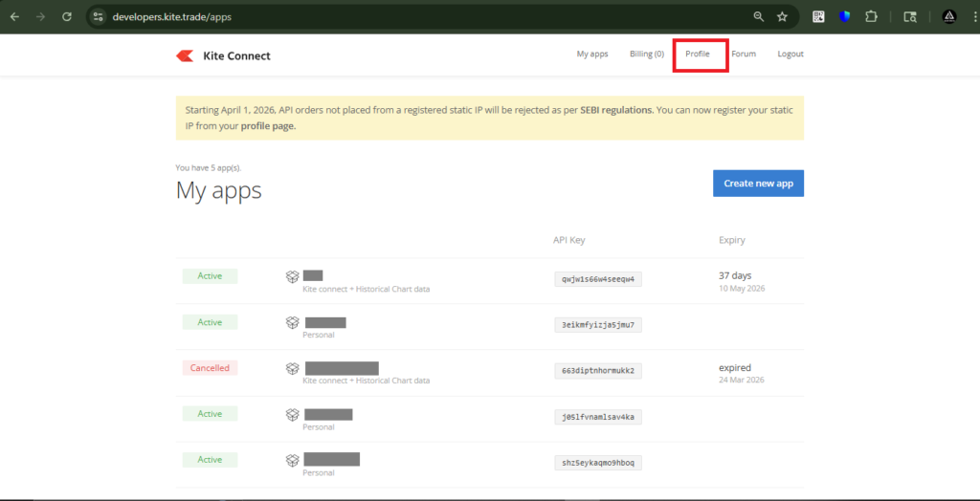
Task: Open the Profile page from the navigation
Action: tap(698, 54)
